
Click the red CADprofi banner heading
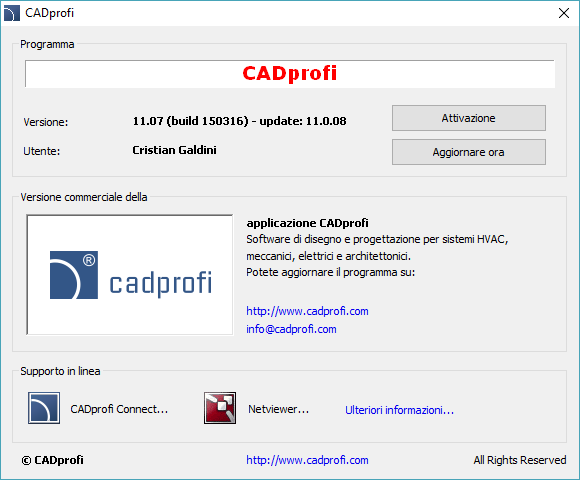(290, 73)
